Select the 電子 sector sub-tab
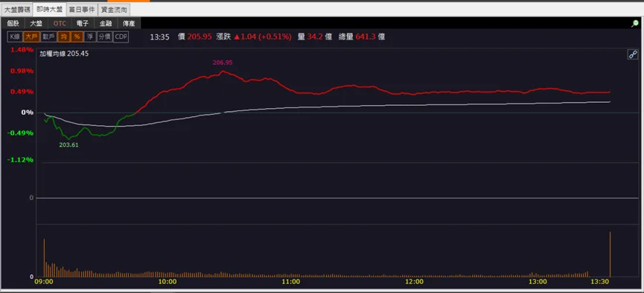Viewport: 644px width, 293px height. click(x=83, y=23)
